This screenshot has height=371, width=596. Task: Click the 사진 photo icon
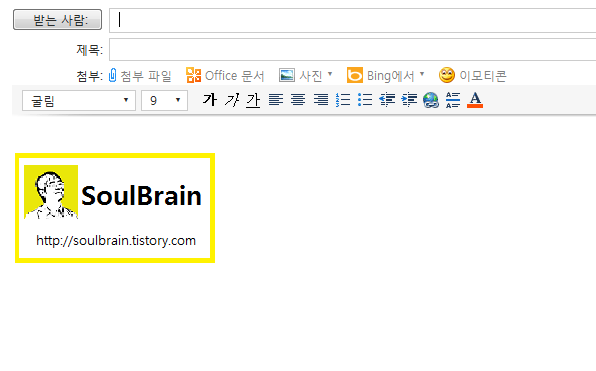click(x=287, y=75)
